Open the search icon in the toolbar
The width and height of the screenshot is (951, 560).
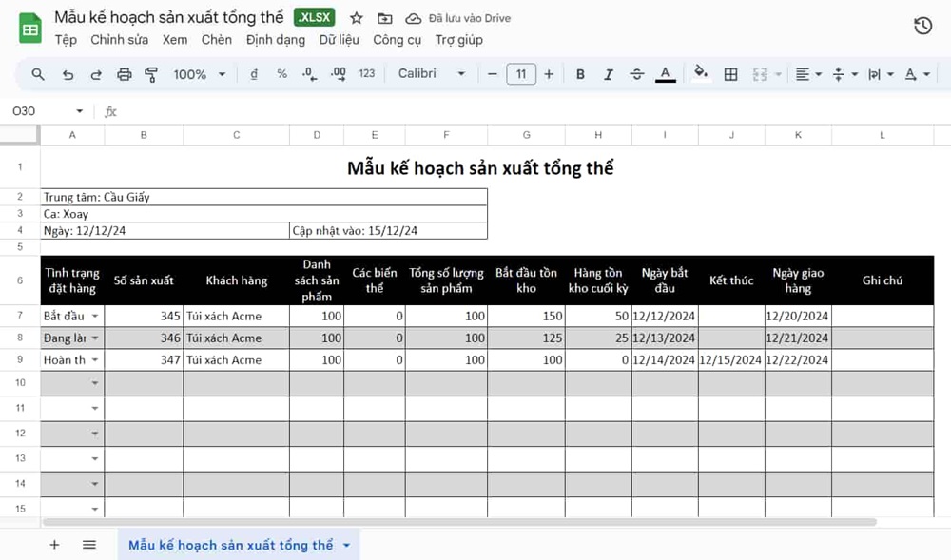(x=38, y=73)
